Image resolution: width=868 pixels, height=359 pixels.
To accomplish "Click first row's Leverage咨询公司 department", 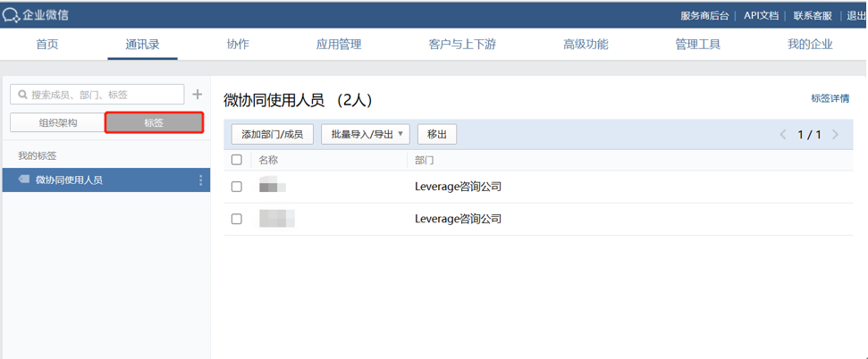I will tap(458, 187).
